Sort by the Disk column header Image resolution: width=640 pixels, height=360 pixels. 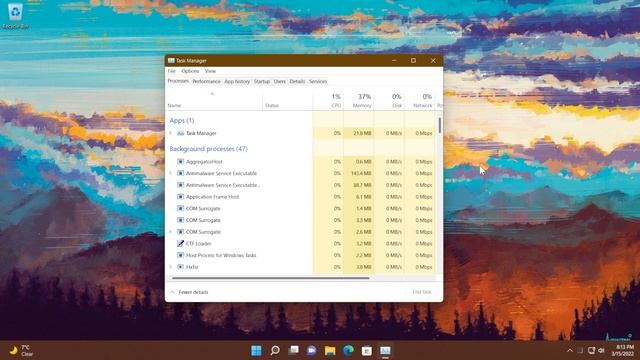click(x=389, y=101)
